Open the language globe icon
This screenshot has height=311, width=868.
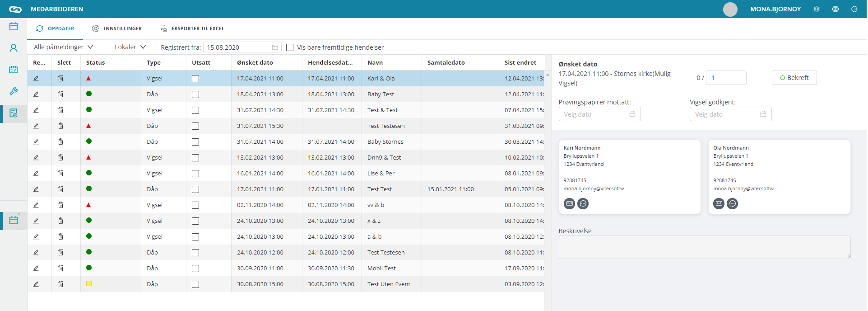(x=836, y=9)
